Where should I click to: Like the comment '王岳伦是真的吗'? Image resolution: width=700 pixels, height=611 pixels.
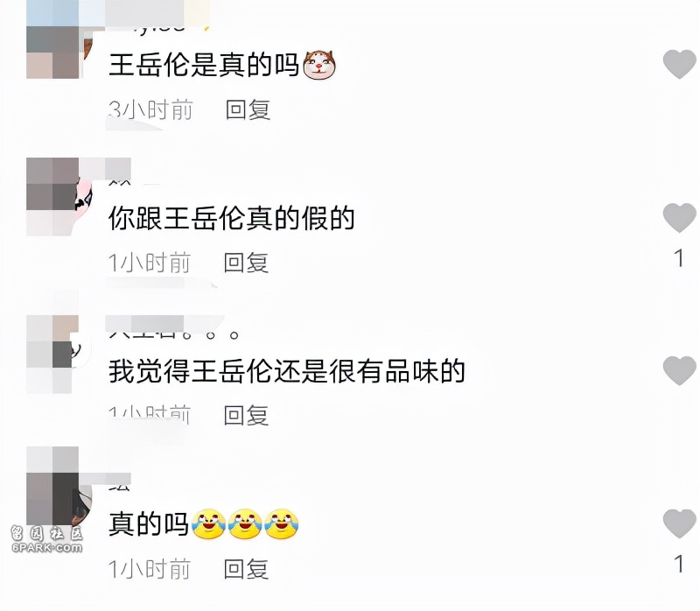680,64
